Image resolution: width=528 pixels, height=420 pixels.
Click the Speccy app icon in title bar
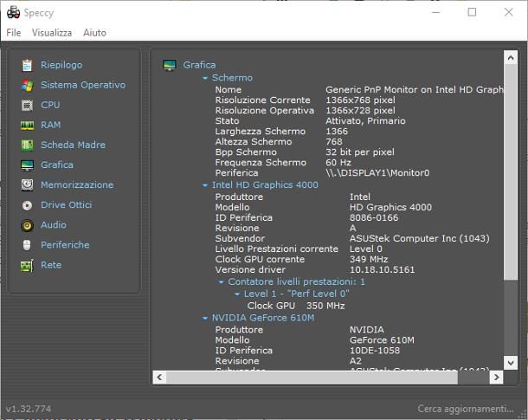click(x=14, y=12)
